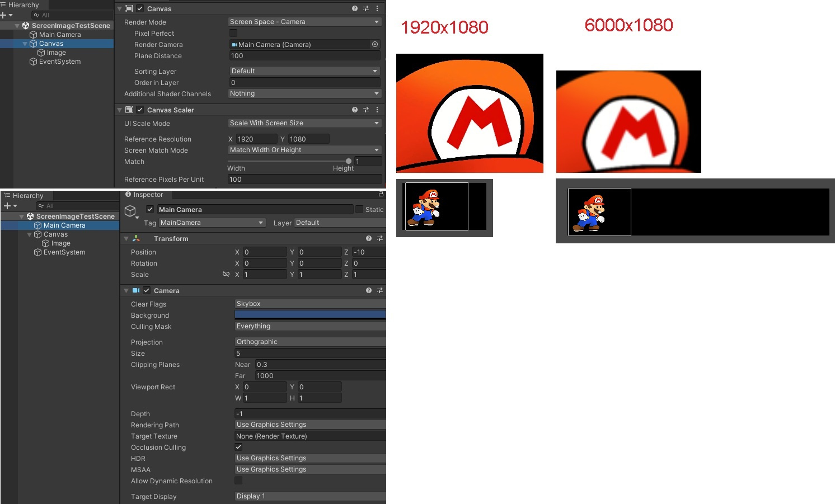Open Transform component help icon
Screen dimensions: 835x504
pyautogui.click(x=369, y=238)
